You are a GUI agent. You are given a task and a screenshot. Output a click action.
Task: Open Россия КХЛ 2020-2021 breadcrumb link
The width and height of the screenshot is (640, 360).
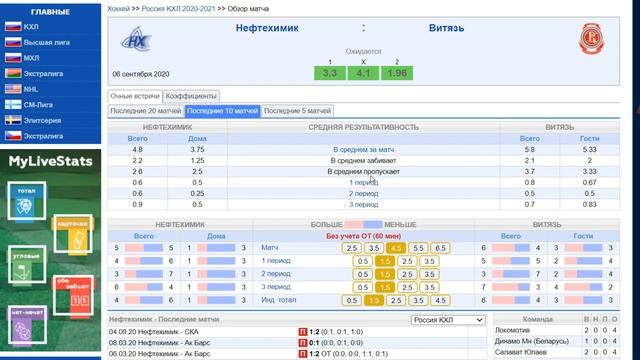click(178, 9)
